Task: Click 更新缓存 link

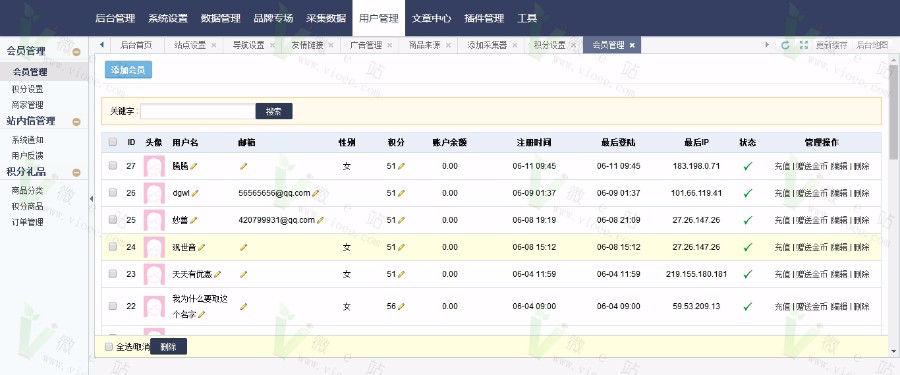Action: pyautogui.click(x=831, y=45)
